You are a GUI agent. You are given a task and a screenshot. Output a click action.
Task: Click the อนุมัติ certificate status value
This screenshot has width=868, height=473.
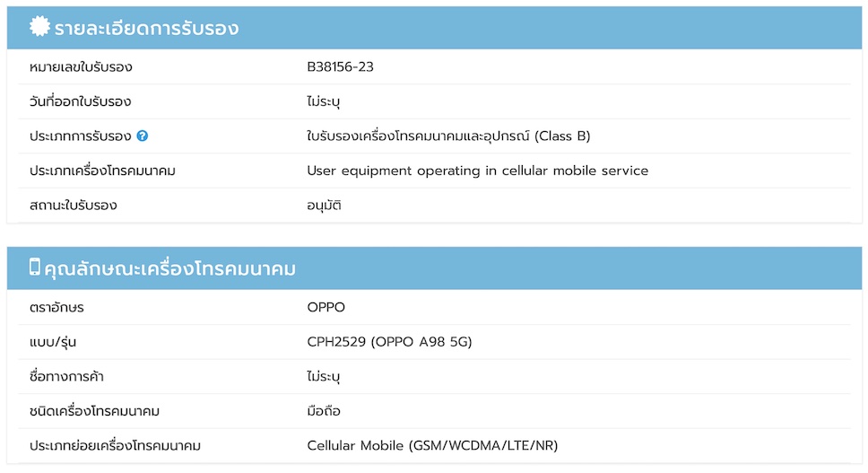point(324,206)
